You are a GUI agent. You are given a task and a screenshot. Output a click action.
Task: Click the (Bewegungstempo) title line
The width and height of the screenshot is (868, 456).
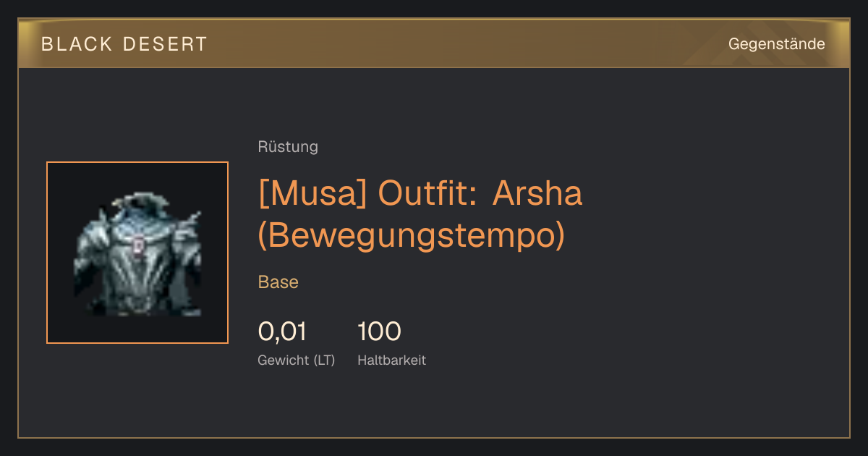click(x=411, y=235)
